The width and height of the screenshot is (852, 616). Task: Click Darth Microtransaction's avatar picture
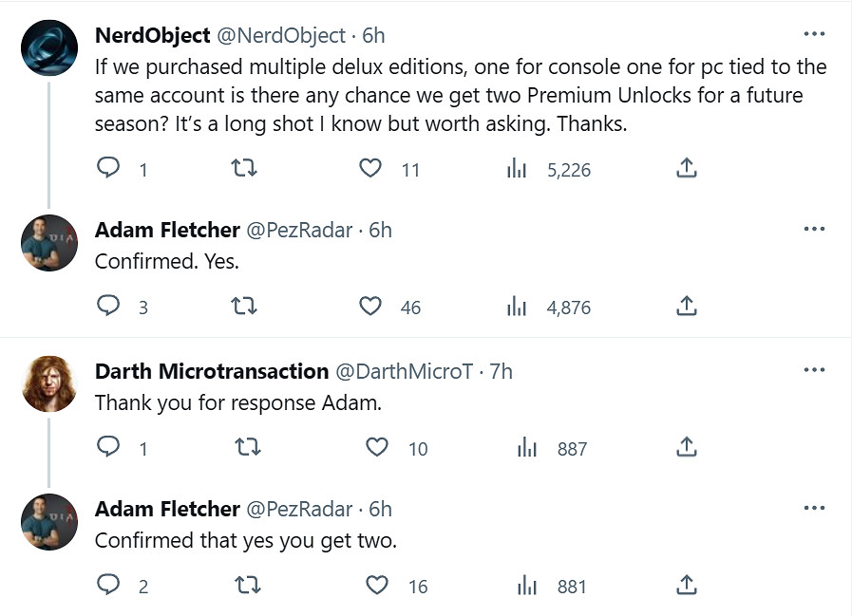tap(49, 383)
